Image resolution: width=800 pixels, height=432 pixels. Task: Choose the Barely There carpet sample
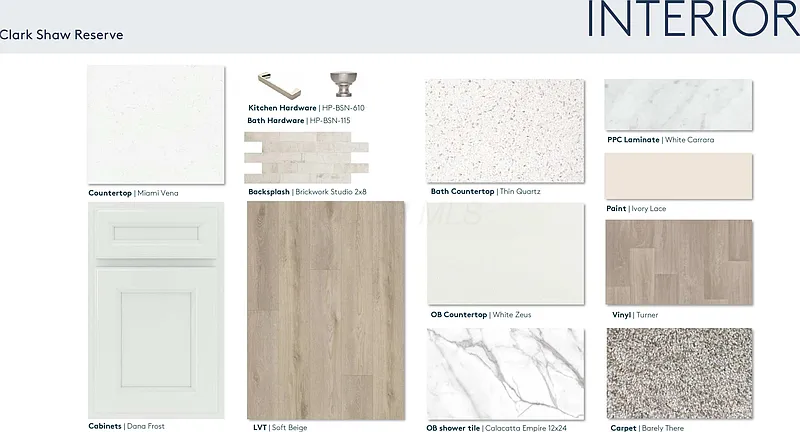click(678, 373)
